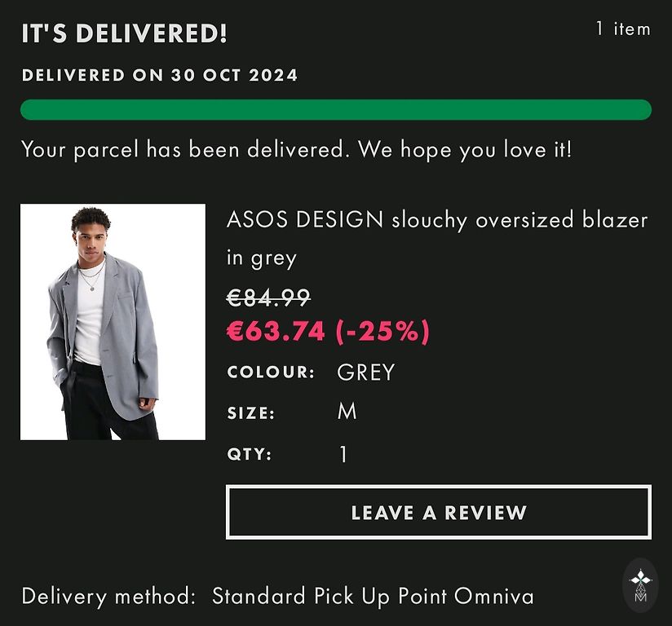The height and width of the screenshot is (626, 672).
Task: Click the parcel has been delivered message
Action: (x=296, y=150)
